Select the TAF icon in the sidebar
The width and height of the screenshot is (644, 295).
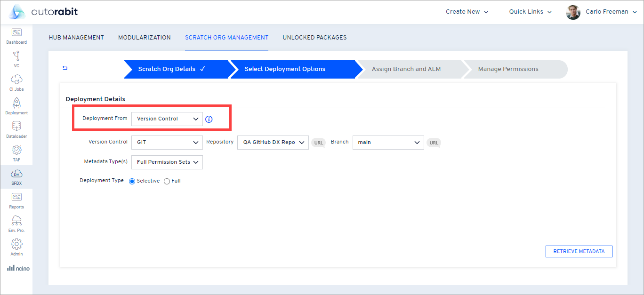tap(16, 153)
